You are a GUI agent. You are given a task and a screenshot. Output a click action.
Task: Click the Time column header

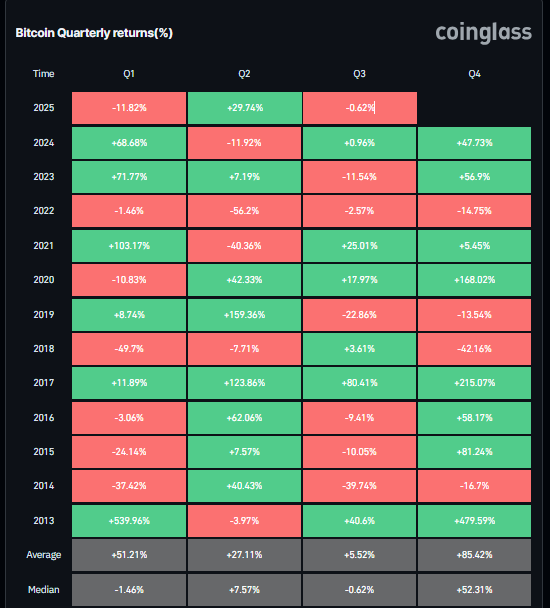coord(43,74)
